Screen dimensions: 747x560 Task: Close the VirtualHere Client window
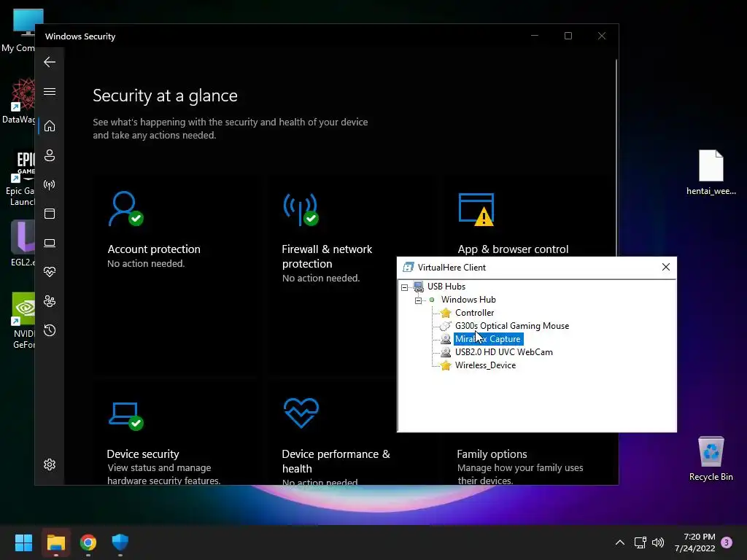(x=666, y=267)
